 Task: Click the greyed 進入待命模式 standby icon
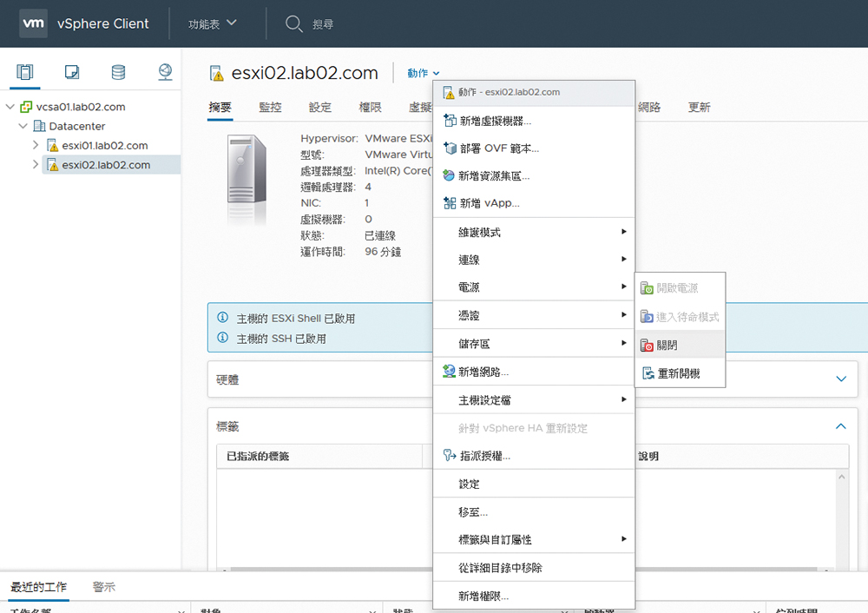(647, 317)
